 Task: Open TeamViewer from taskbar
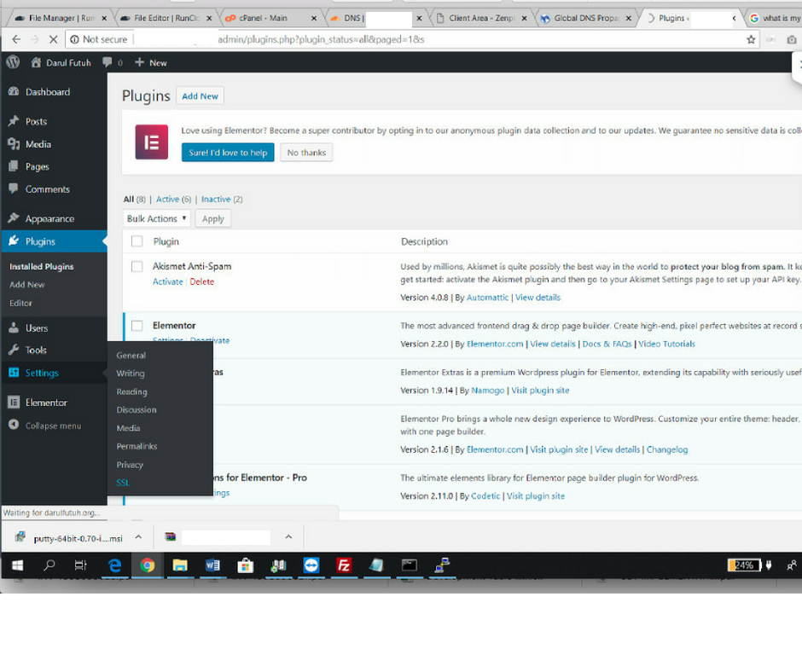[311, 565]
